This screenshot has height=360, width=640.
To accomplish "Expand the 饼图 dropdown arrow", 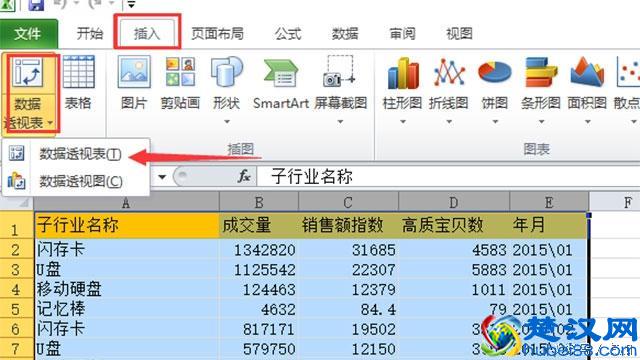I will click(x=495, y=122).
